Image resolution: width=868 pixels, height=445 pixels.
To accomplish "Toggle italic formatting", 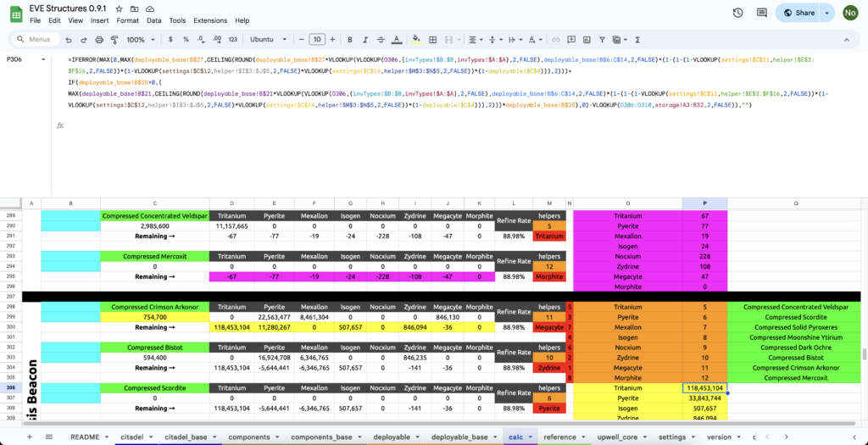I will (x=365, y=40).
